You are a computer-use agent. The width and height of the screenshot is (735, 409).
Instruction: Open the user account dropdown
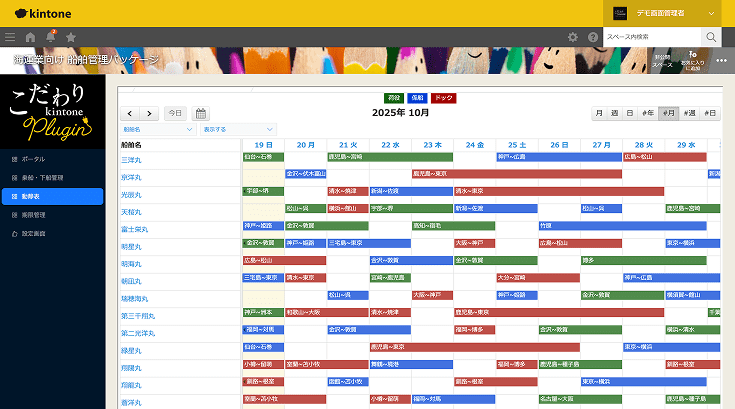click(x=665, y=13)
